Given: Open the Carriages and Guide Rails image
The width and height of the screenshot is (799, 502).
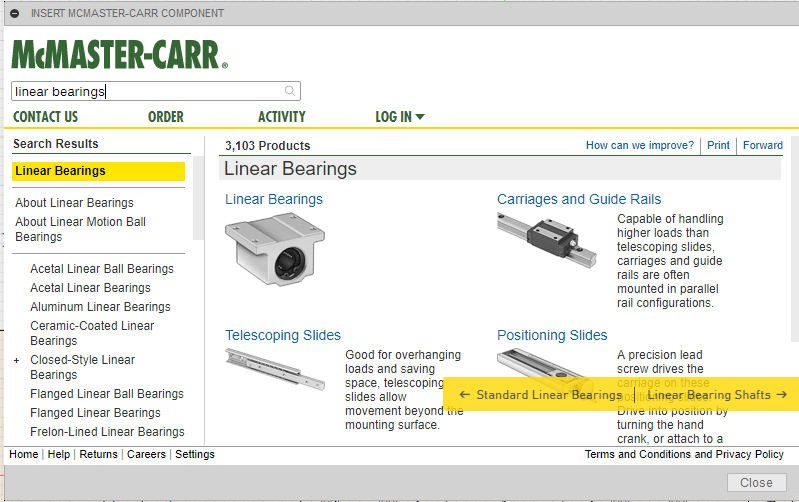Looking at the screenshot, I should (x=547, y=240).
